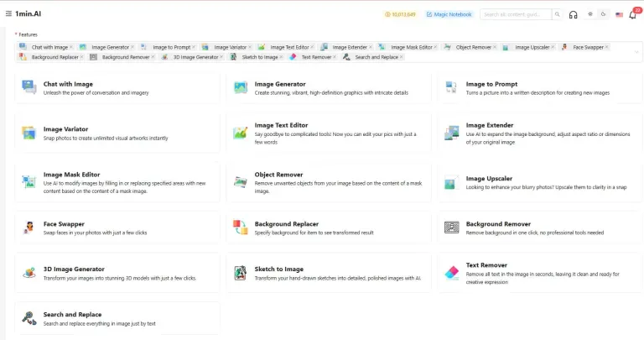Viewport: 644px width, 340px height.
Task: Focus the search all content field
Action: tap(516, 14)
